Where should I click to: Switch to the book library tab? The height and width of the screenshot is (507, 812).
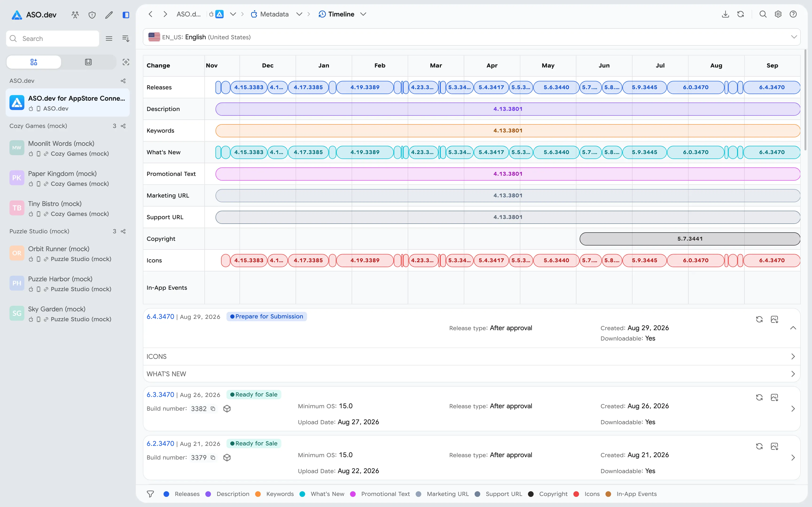(x=88, y=62)
